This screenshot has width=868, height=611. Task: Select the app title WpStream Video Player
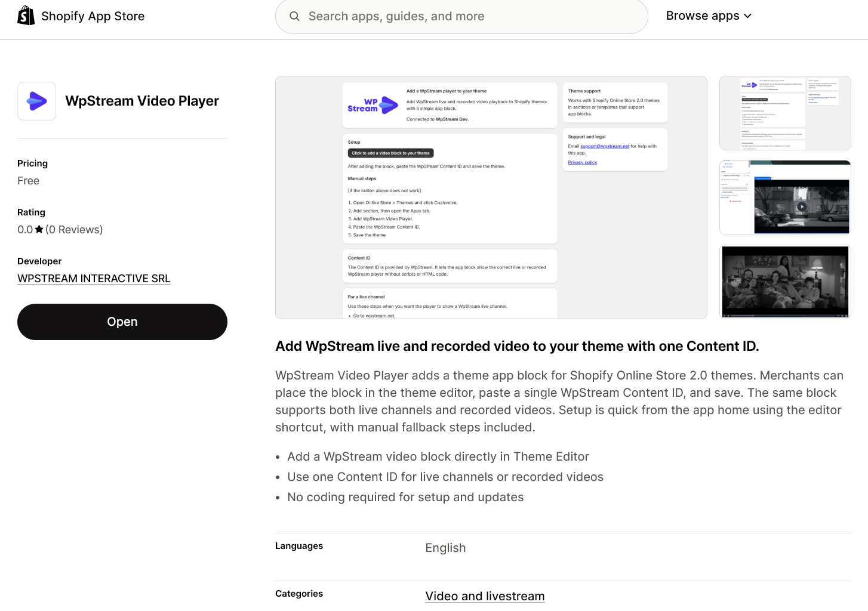coord(142,101)
